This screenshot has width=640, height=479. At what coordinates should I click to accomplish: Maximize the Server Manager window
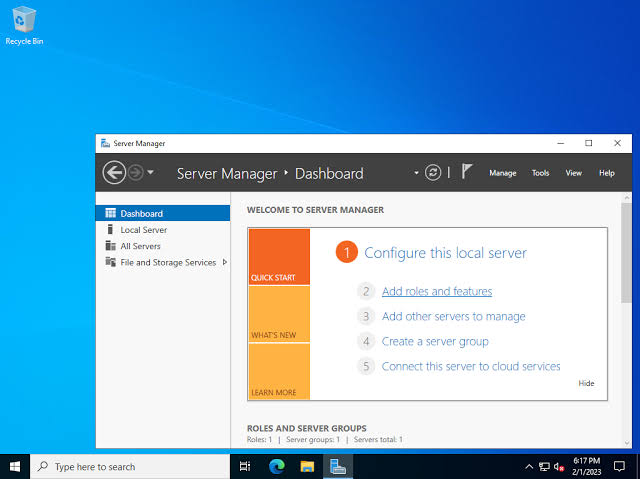(589, 143)
